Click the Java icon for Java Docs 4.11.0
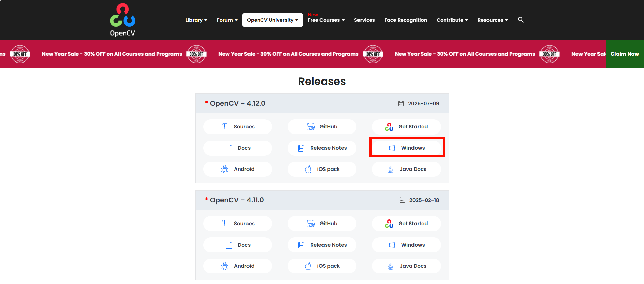Screen dimensions: 644x284 click(x=391, y=266)
